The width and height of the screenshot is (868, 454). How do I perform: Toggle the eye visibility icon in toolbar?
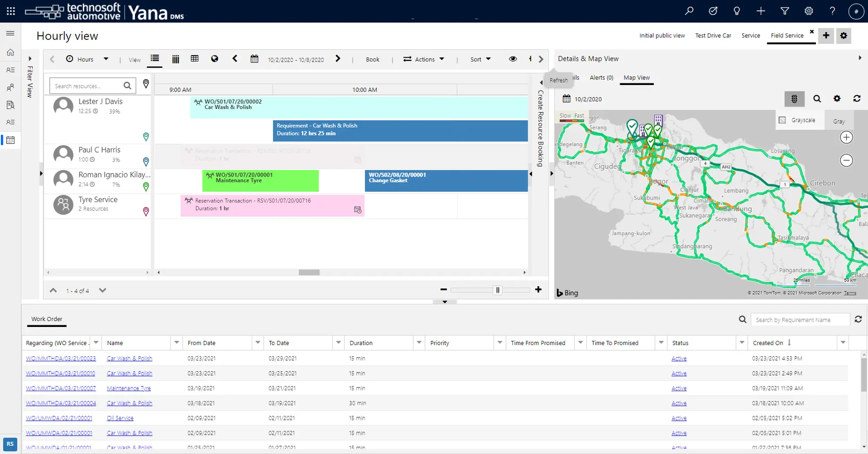click(513, 59)
